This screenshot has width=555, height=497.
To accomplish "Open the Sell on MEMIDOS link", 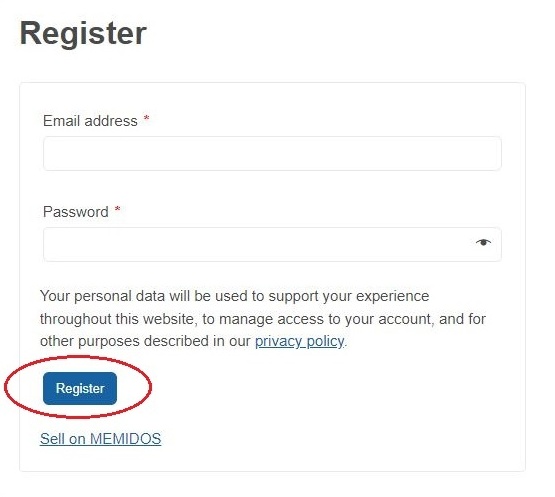I will [x=101, y=439].
